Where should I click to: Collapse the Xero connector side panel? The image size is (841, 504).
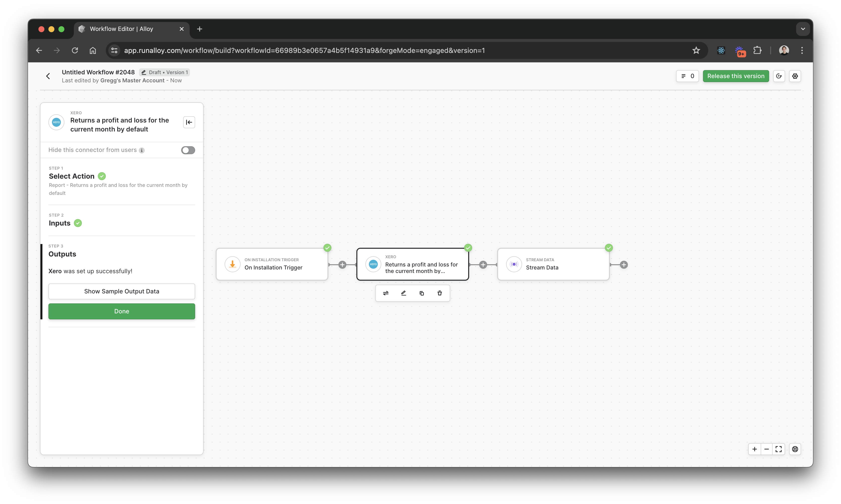pyautogui.click(x=189, y=122)
